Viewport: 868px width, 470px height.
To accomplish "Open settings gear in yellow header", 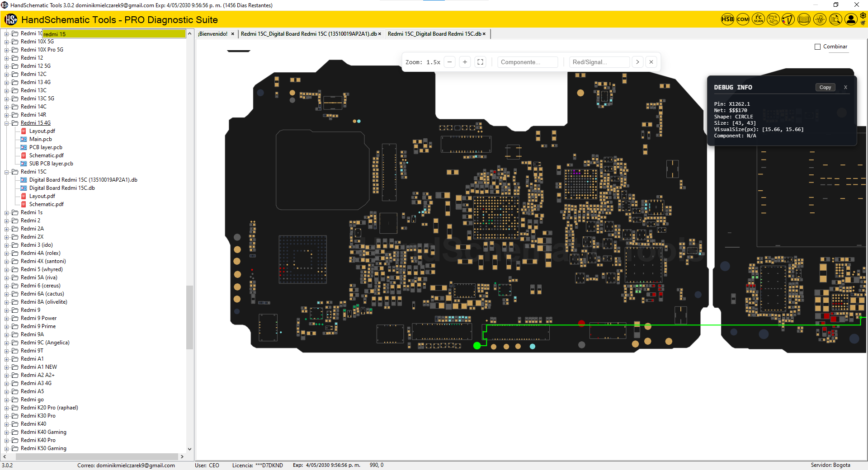I will (x=863, y=16).
